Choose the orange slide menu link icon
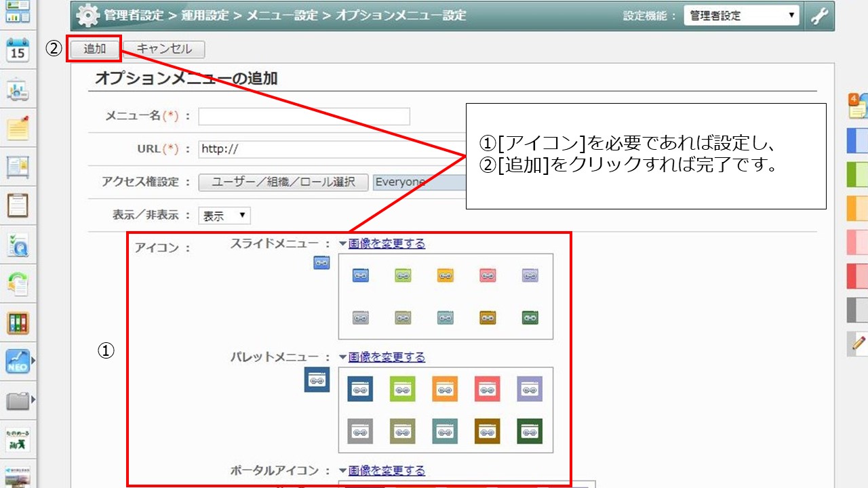Viewport: 868px width, 488px height. [446, 276]
